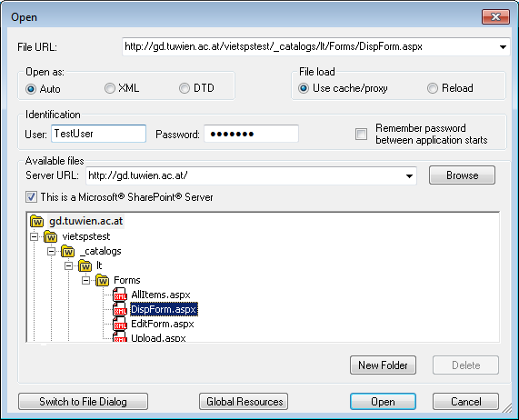The image size is (519, 420).
Task: Click the vietspstest folder icon
Action: click(x=51, y=236)
